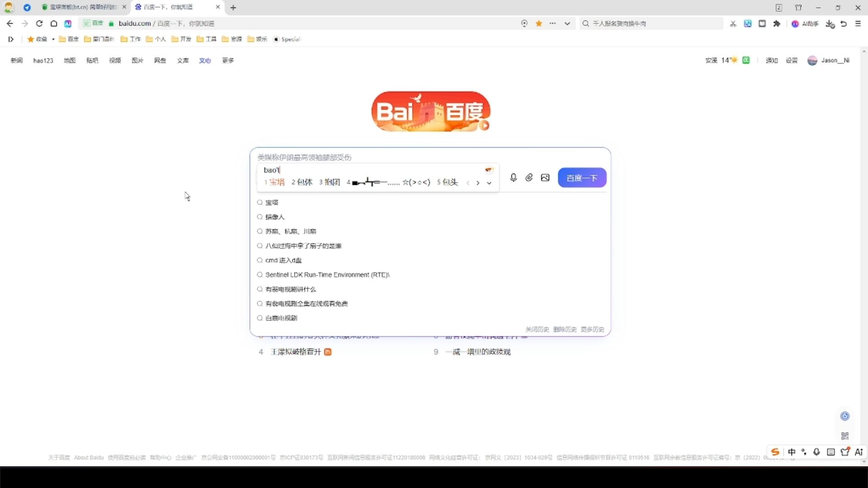Toggle Sogou IME Chinese/English mode

click(792, 452)
